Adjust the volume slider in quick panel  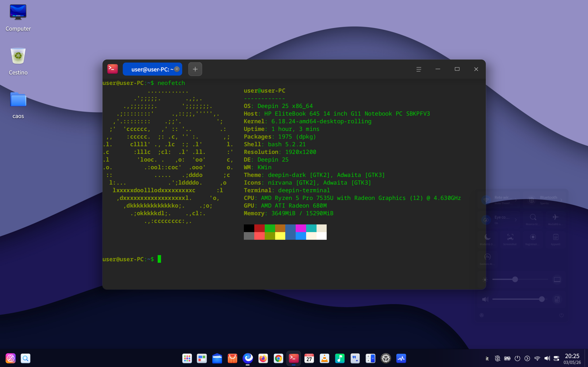pyautogui.click(x=519, y=299)
